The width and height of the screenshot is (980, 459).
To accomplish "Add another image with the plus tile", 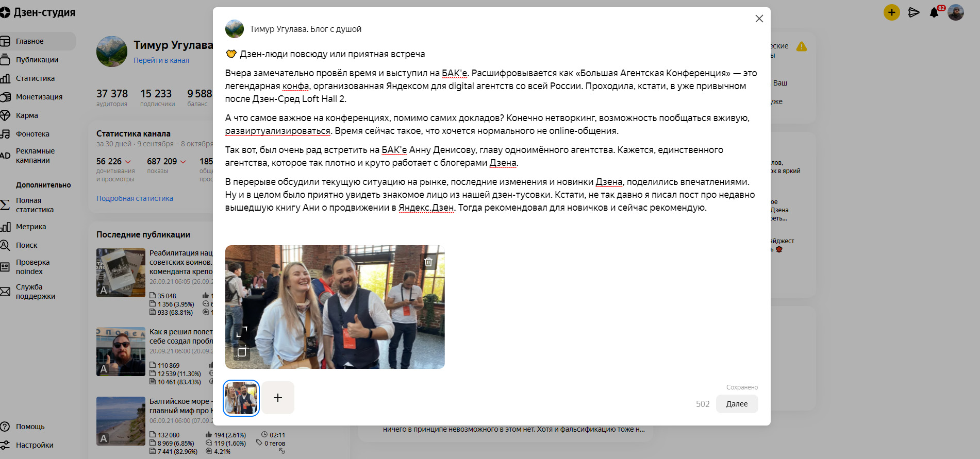I will 278,398.
